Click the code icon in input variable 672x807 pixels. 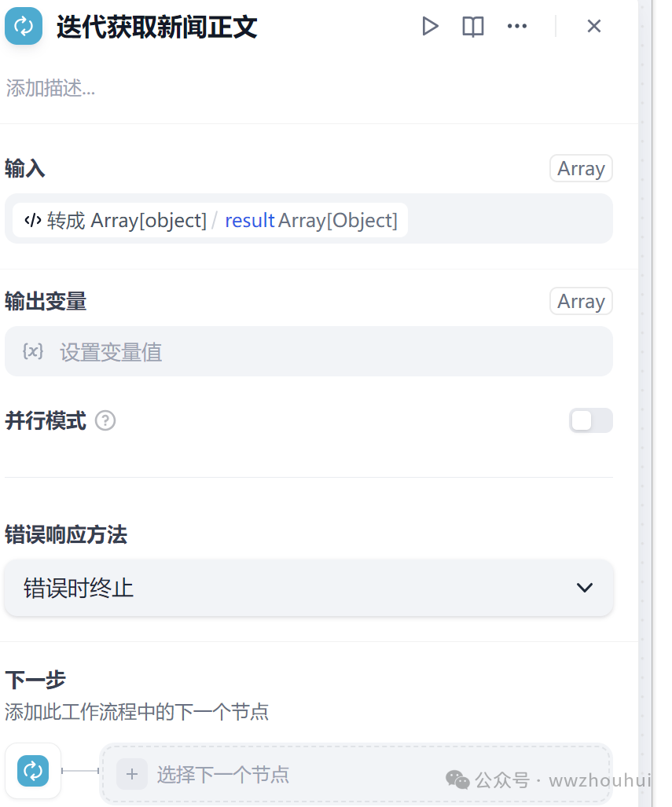coord(33,221)
